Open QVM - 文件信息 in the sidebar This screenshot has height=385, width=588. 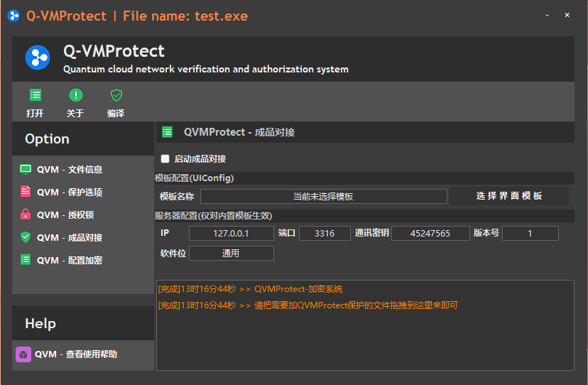point(69,170)
